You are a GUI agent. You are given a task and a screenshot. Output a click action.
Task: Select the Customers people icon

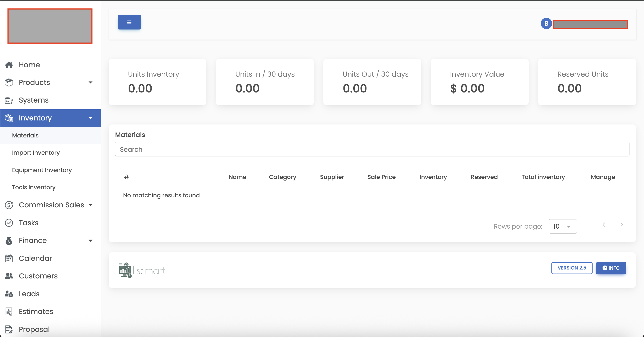(9, 276)
